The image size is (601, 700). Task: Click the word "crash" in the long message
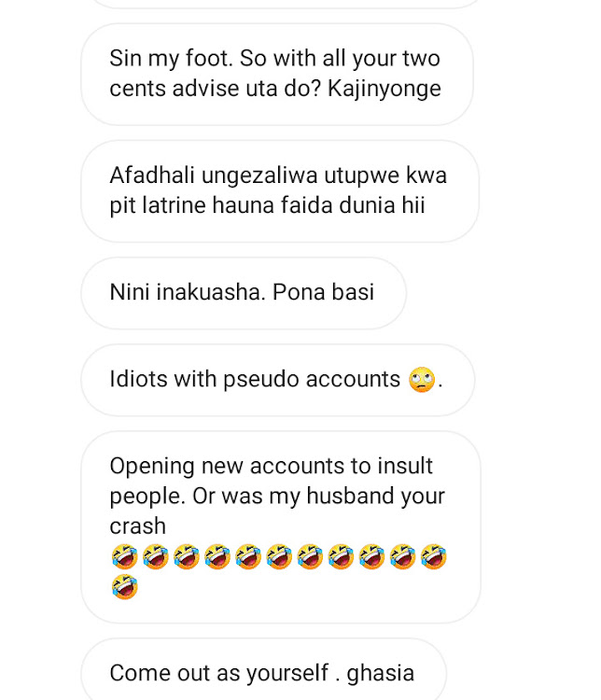click(x=137, y=525)
